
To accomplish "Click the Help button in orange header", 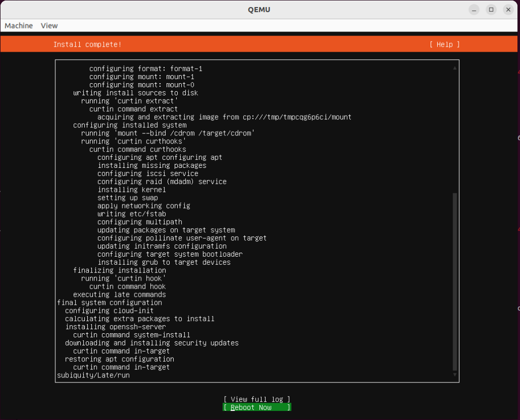I will click(444, 45).
